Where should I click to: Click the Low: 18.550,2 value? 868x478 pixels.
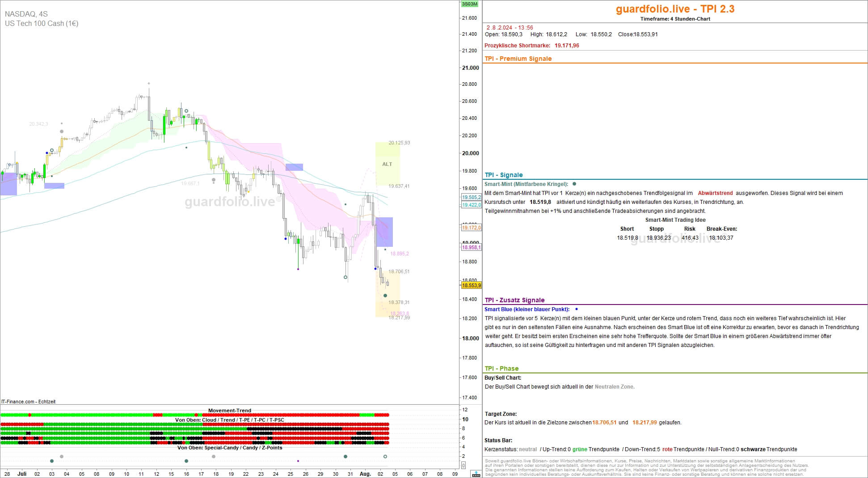(x=594, y=34)
